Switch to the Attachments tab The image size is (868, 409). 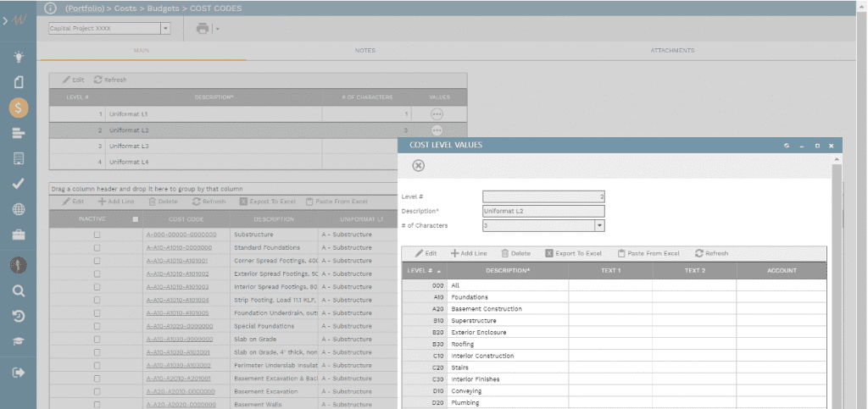point(672,51)
